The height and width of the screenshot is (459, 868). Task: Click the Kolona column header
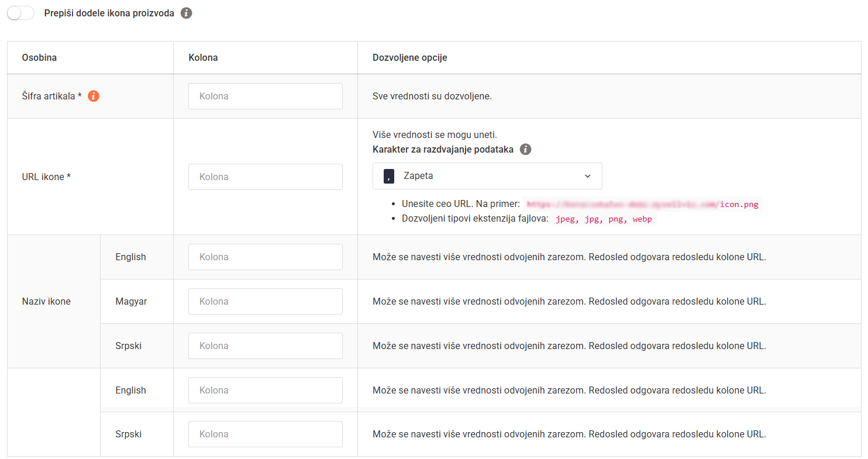coord(203,57)
